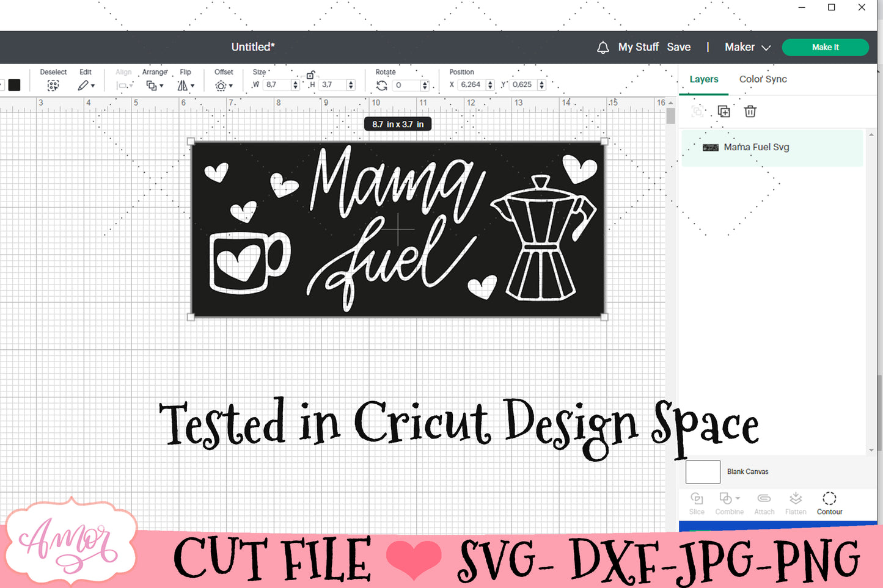This screenshot has height=588, width=883.
Task: Click the bottom-right resize handle
Action: [604, 317]
